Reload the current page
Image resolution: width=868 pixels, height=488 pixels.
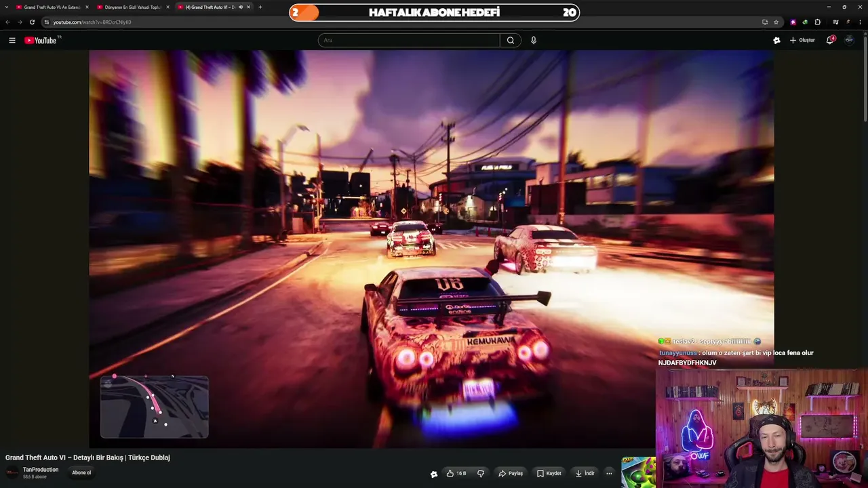(32, 22)
